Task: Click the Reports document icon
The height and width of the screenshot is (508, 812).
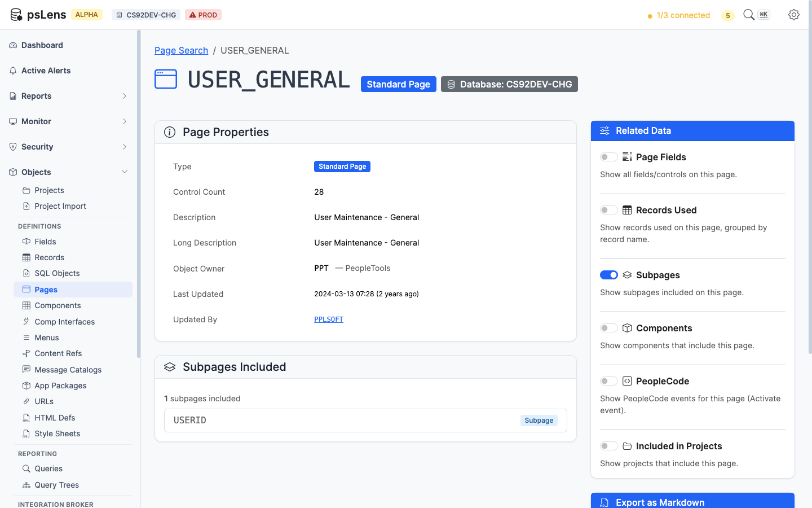Action: (13, 96)
